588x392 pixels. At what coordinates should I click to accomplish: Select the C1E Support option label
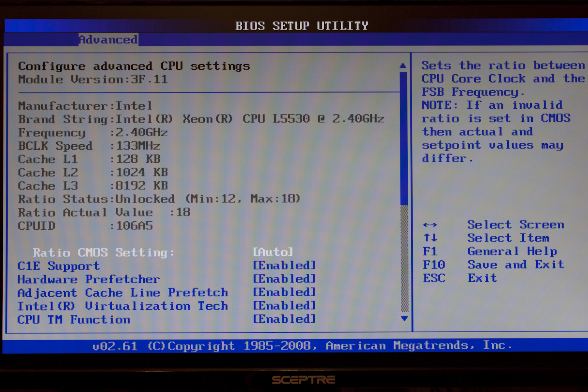coord(59,266)
